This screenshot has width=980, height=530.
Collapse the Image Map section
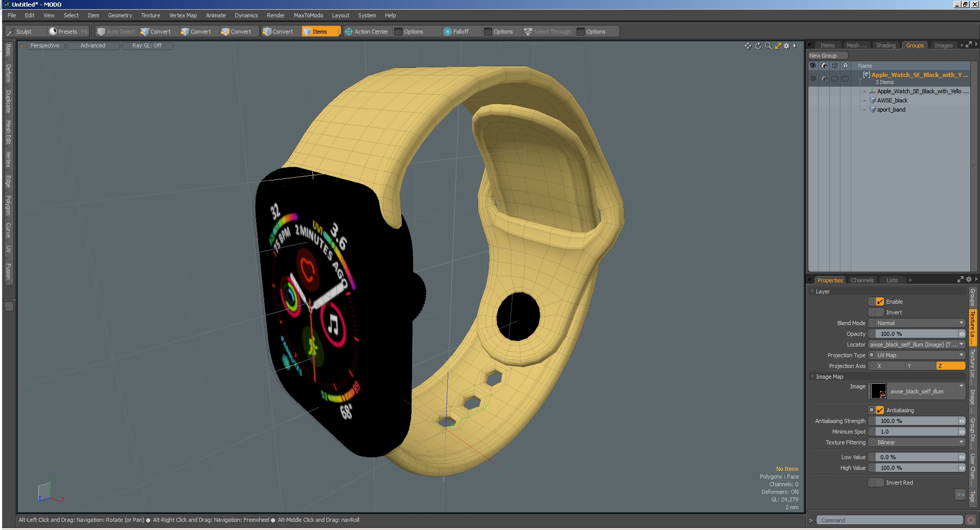point(812,377)
